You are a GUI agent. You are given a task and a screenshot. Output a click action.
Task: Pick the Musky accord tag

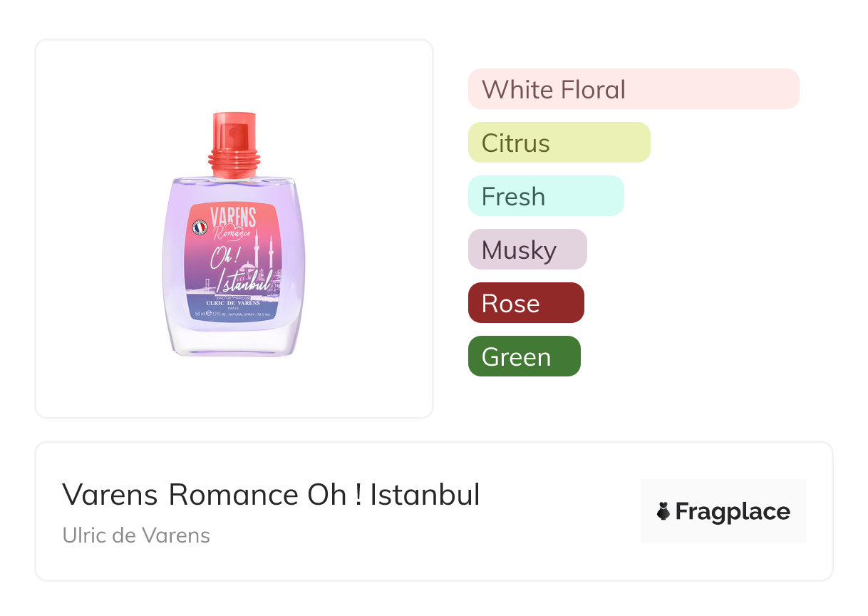coord(527,250)
